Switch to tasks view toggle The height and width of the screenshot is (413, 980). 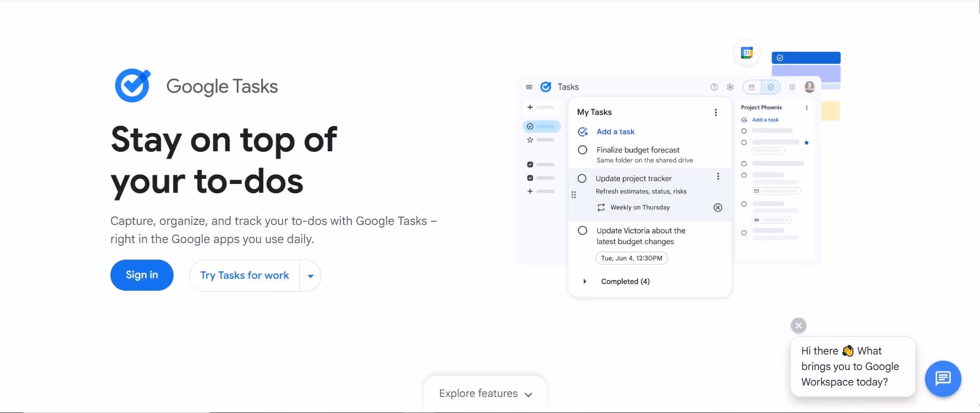771,87
